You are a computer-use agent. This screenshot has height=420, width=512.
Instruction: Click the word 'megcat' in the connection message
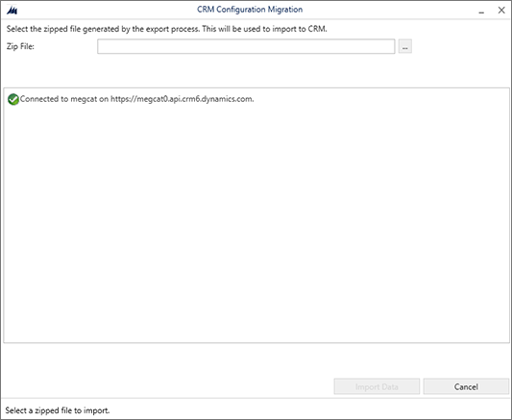click(x=84, y=99)
